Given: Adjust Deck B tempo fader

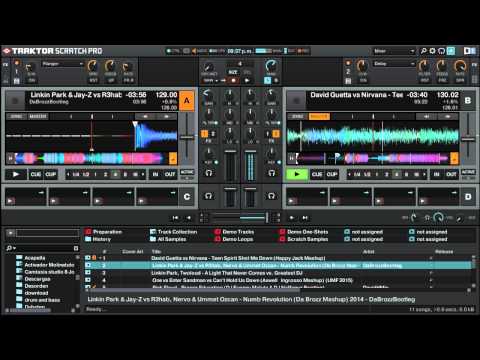Looking at the screenshot, I should coord(468,139).
